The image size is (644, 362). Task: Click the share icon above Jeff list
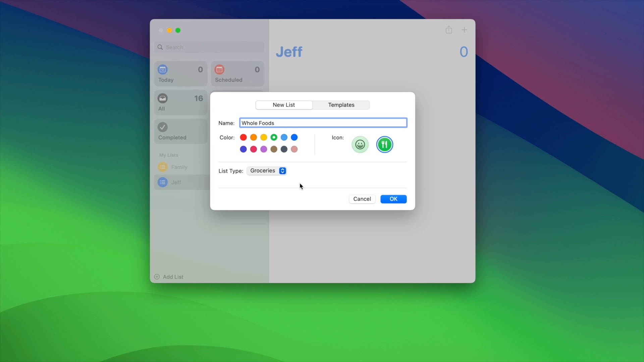pyautogui.click(x=449, y=29)
